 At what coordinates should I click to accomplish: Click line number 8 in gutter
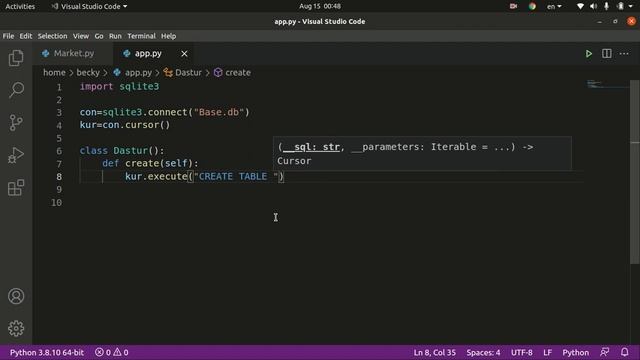pos(59,176)
